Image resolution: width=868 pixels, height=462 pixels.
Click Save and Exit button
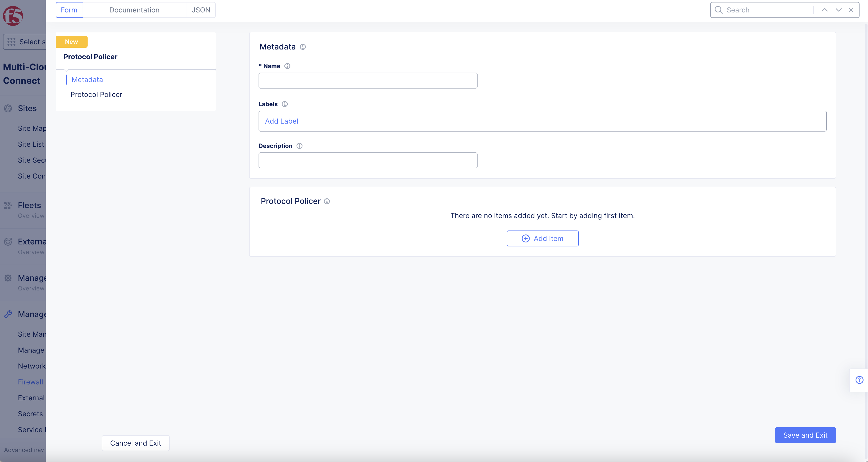(805, 435)
